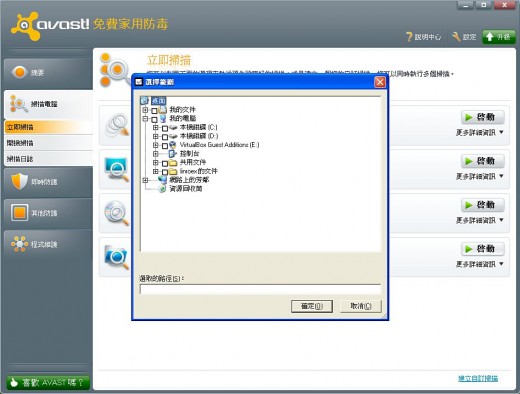Click the 本機磁碟 (C:) drive icon
The width and height of the screenshot is (520, 394).
click(x=173, y=127)
